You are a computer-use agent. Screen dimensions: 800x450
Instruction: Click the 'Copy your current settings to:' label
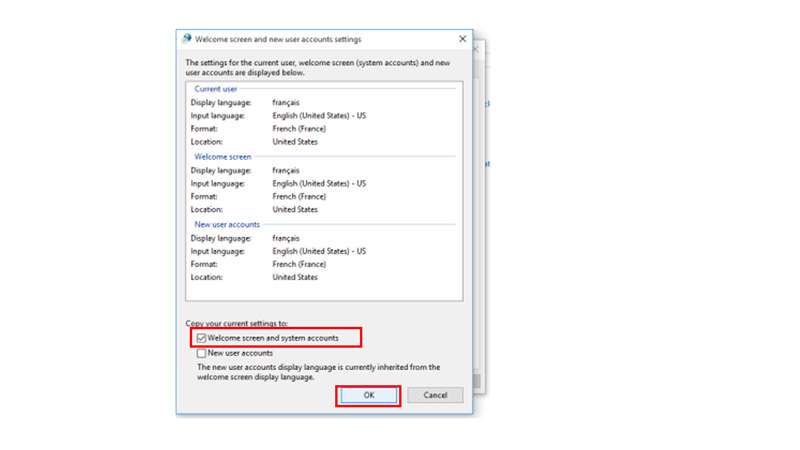click(x=237, y=323)
